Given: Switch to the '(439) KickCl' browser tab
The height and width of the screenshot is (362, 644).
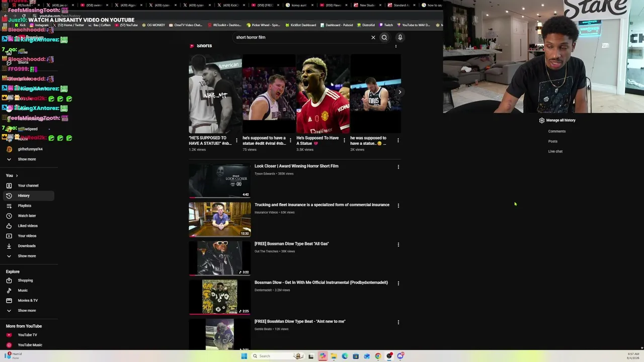Looking at the screenshot, I should (x=231, y=5).
